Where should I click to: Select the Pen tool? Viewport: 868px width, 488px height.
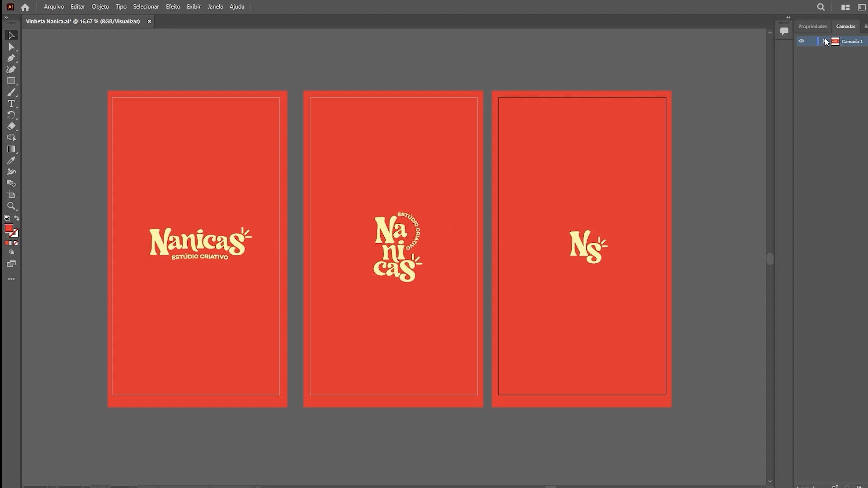coord(11,58)
